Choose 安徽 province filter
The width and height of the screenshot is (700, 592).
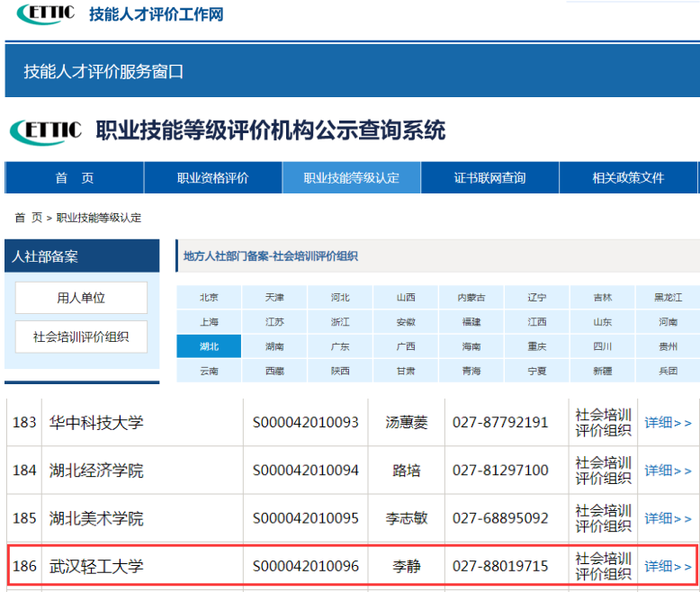point(406,322)
